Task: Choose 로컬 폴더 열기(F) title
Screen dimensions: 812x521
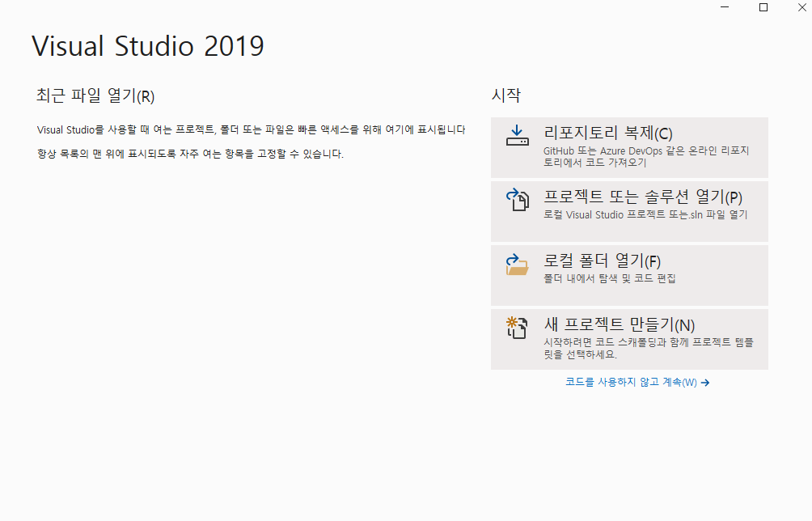Action: [x=602, y=260]
